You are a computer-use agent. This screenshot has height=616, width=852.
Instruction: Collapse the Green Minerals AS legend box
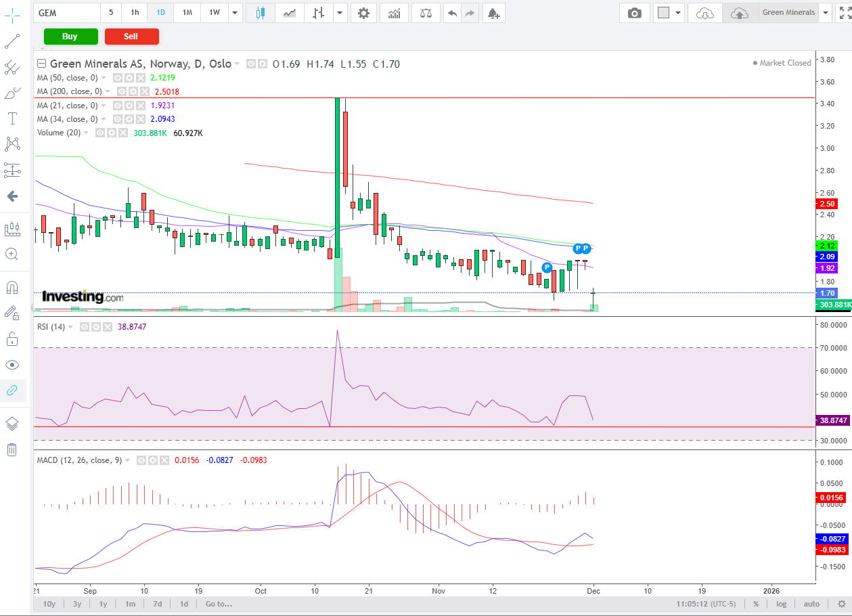[42, 64]
